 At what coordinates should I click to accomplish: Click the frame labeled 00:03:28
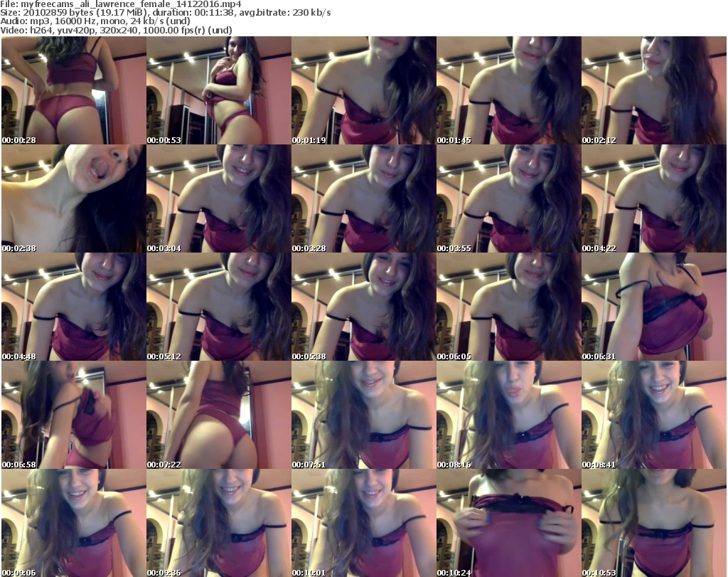coord(363,198)
